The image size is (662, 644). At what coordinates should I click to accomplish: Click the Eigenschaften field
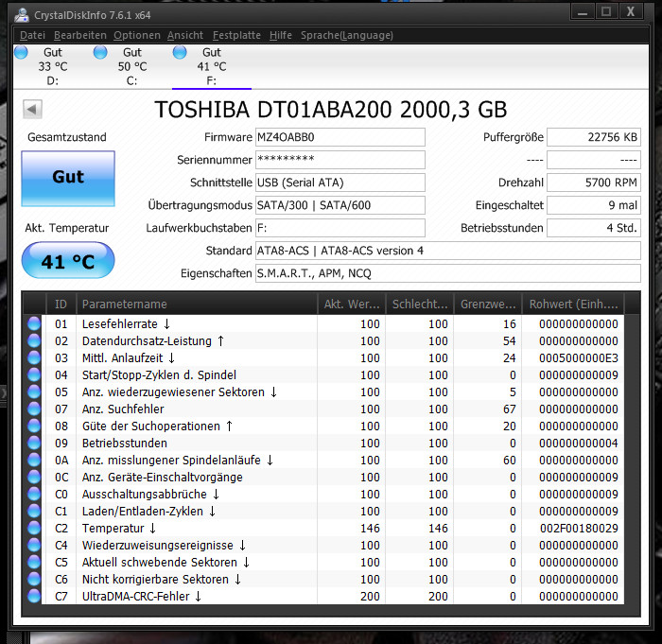(448, 273)
